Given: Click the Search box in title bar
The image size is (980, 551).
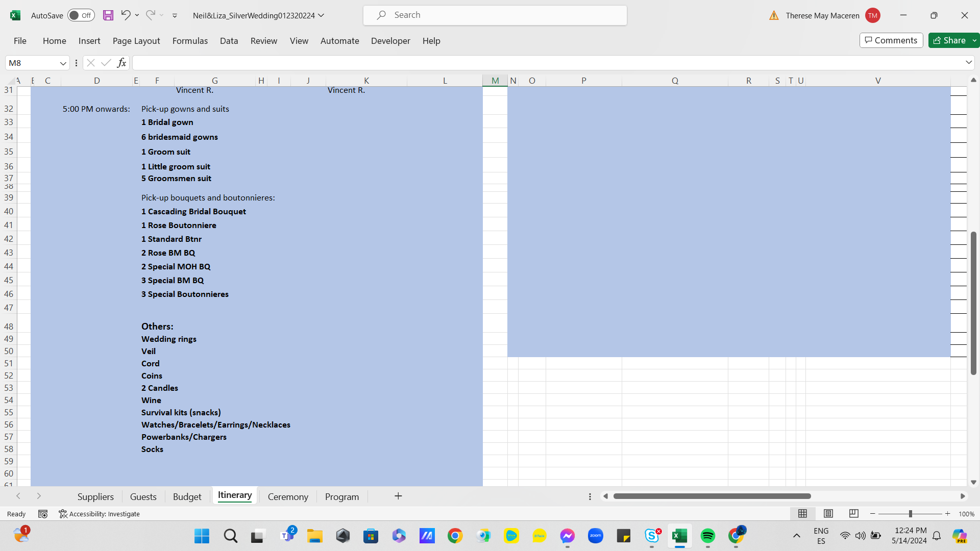Looking at the screenshot, I should click(495, 15).
